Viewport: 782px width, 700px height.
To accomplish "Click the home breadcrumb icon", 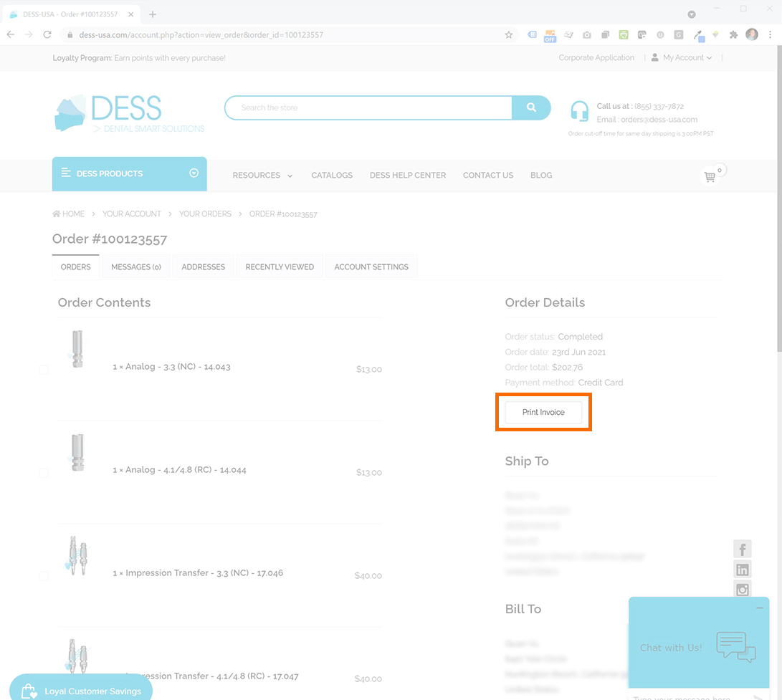I will [57, 214].
